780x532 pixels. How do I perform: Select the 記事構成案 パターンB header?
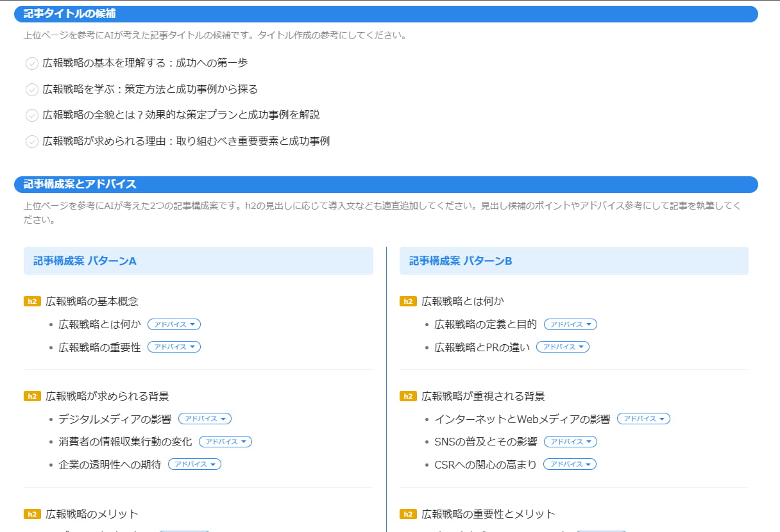click(573, 261)
